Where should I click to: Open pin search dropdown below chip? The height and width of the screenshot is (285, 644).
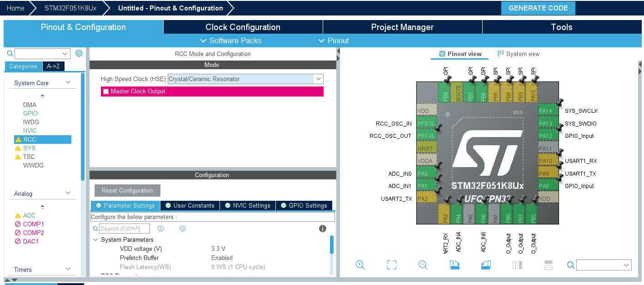(627, 265)
